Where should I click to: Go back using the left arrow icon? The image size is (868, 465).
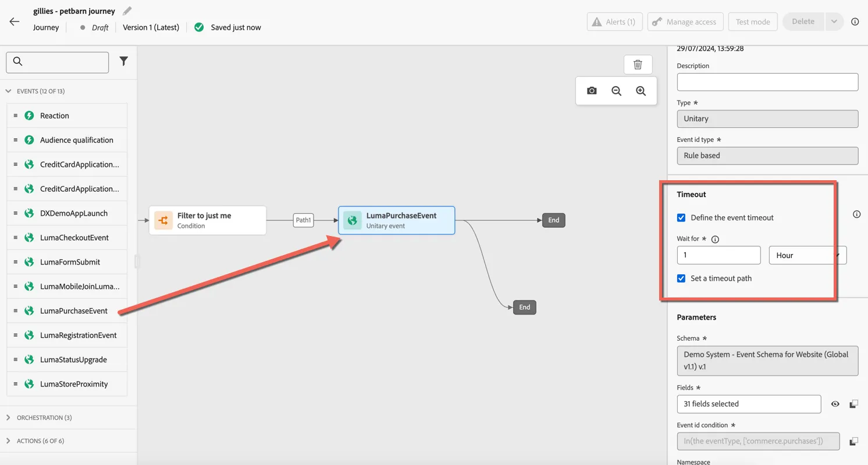[x=15, y=22]
